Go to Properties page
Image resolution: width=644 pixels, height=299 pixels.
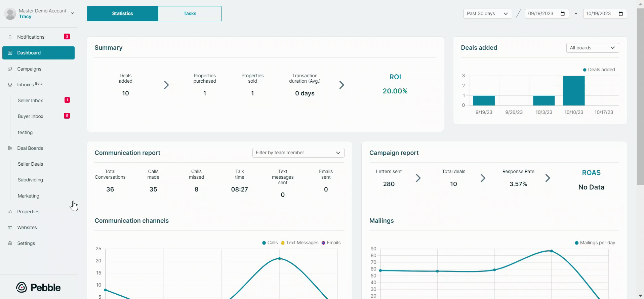point(28,212)
